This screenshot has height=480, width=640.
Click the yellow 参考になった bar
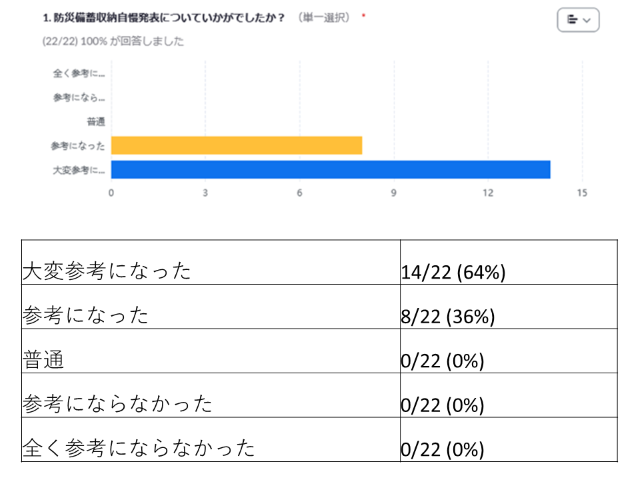pos(236,145)
